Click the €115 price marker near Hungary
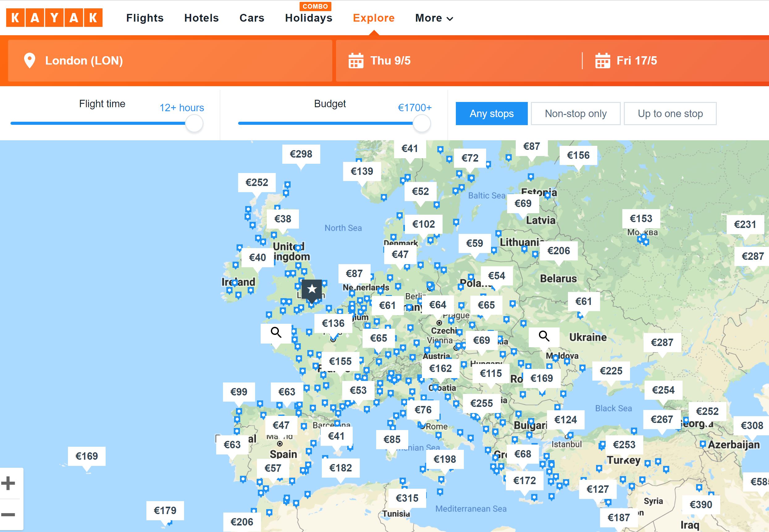 pyautogui.click(x=491, y=373)
